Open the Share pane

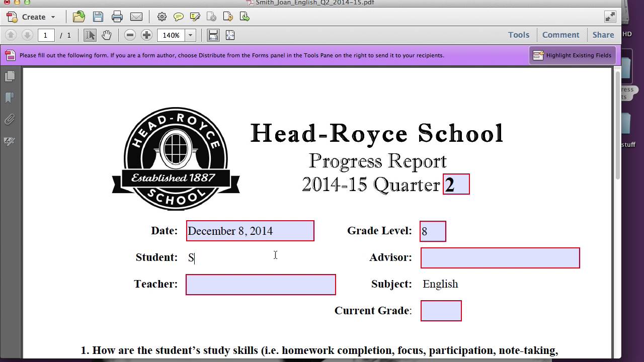coord(603,35)
